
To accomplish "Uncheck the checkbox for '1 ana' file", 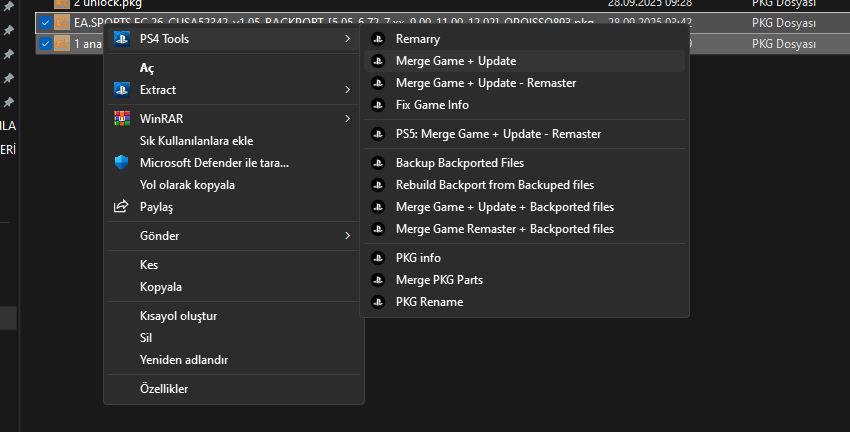I will coord(45,44).
